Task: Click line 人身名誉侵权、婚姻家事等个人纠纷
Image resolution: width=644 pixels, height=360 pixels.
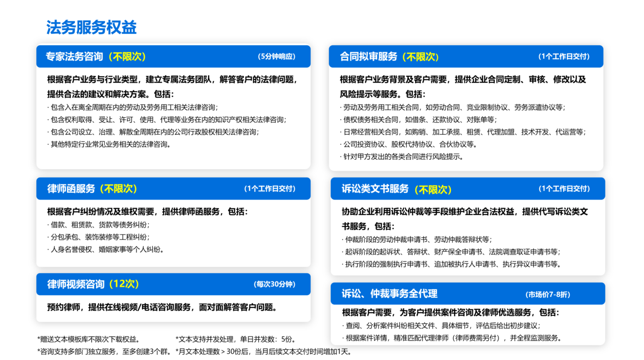Action: tap(106, 250)
